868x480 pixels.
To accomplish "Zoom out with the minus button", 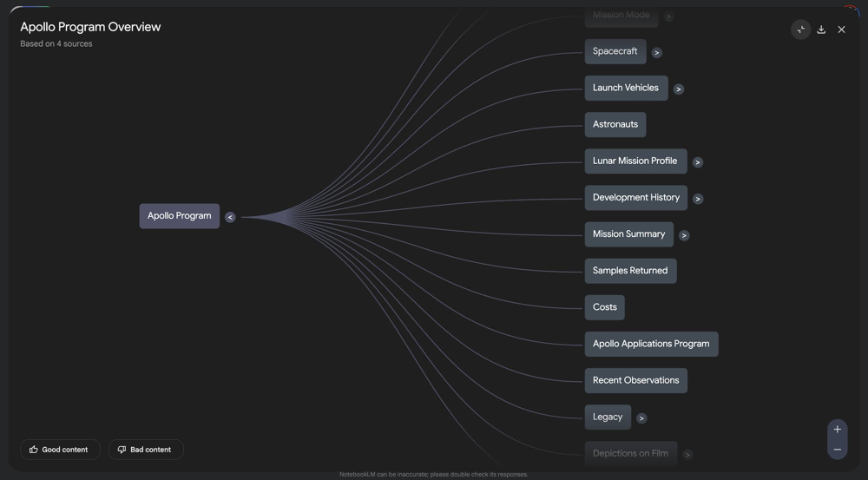I will pyautogui.click(x=837, y=450).
